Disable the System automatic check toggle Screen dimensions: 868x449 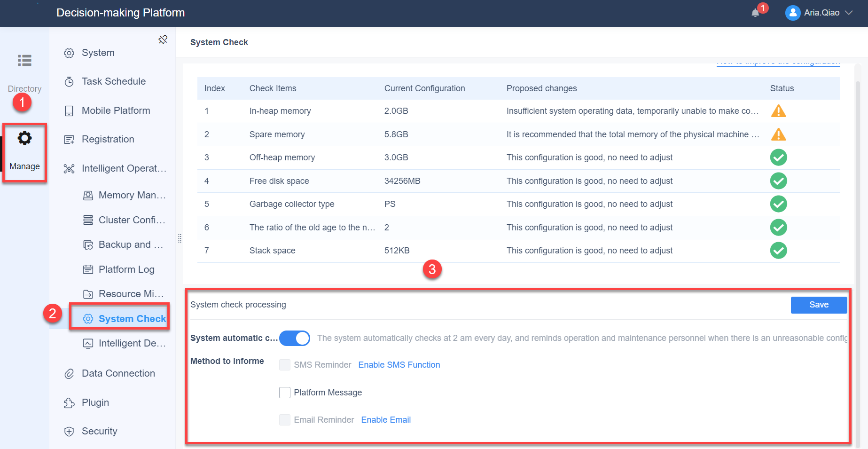pos(295,338)
